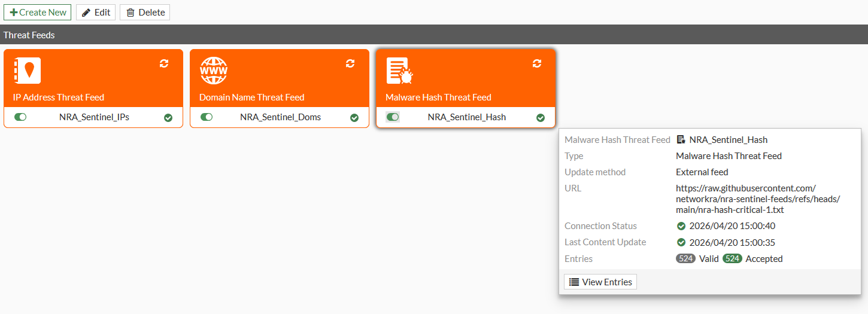Click the Delete button
The height and width of the screenshot is (314, 868).
coord(145,12)
